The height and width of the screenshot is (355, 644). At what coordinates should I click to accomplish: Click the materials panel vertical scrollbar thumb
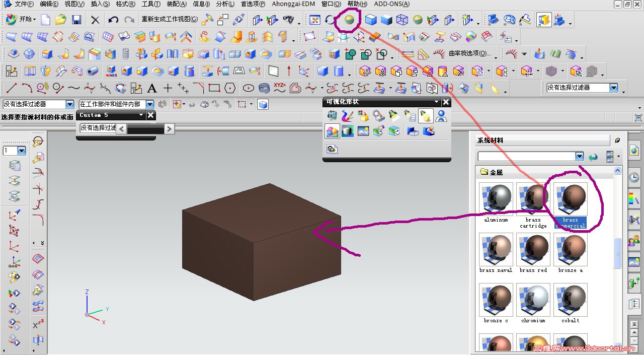tap(618, 254)
